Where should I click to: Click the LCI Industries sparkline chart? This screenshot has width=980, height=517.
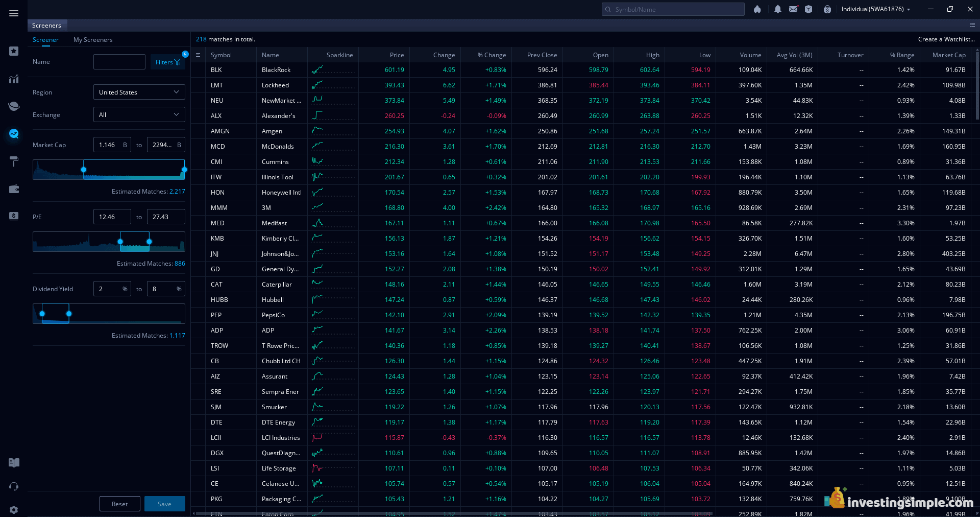[x=333, y=438]
